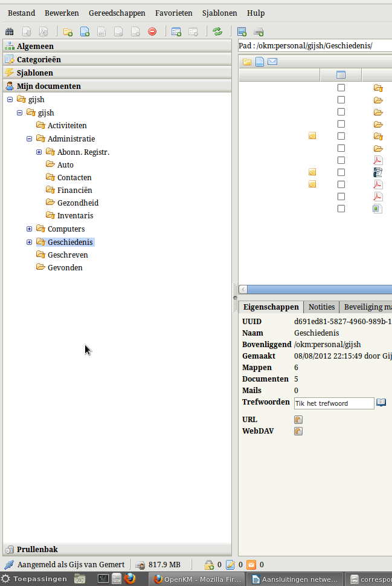Image resolution: width=392 pixels, height=586 pixels.
Task: Click the image file icon in list
Action: (x=377, y=209)
